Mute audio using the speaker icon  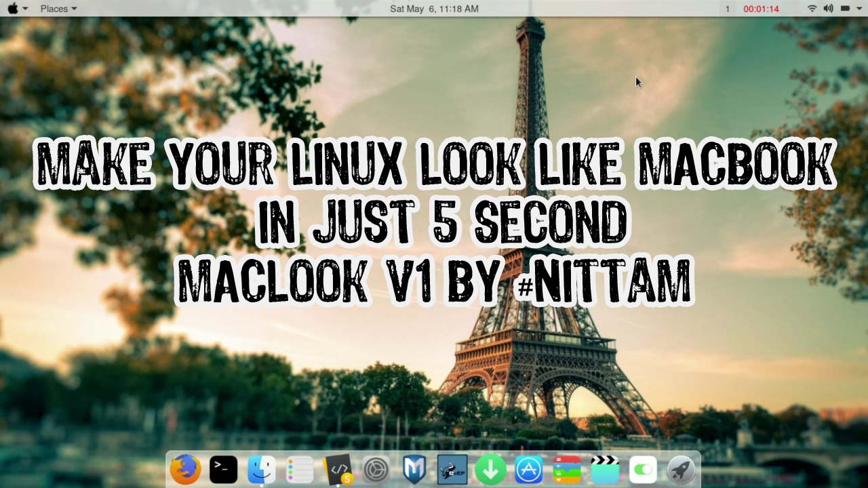point(827,9)
